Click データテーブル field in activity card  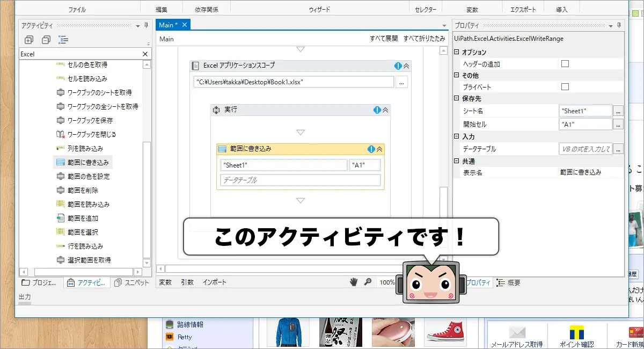click(x=301, y=180)
